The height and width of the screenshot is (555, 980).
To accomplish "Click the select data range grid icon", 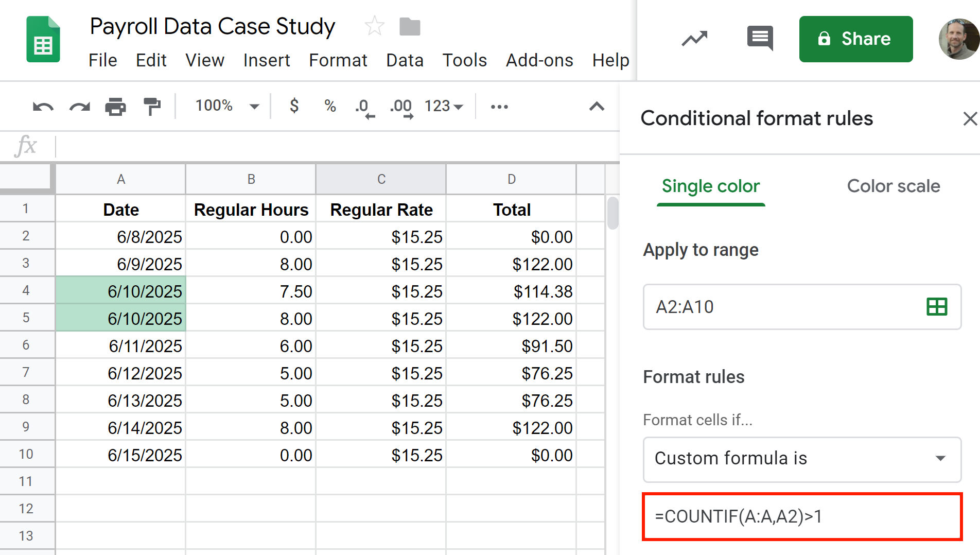I will 936,307.
